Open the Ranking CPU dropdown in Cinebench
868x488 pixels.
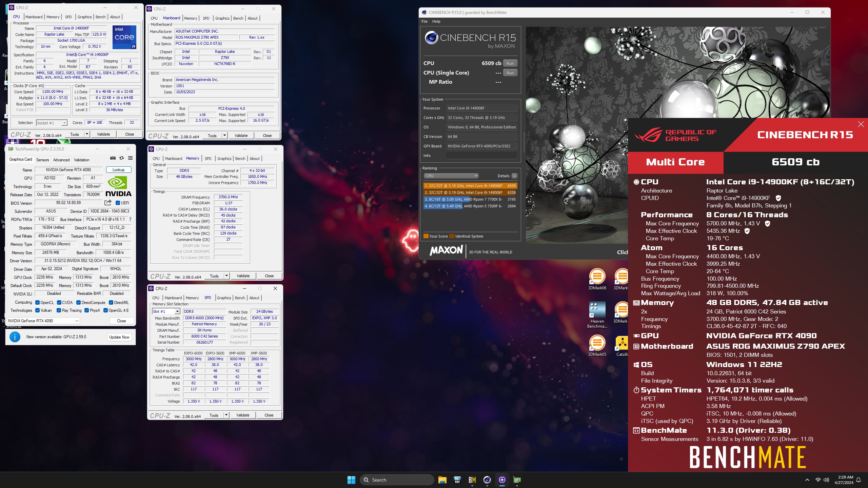click(451, 176)
